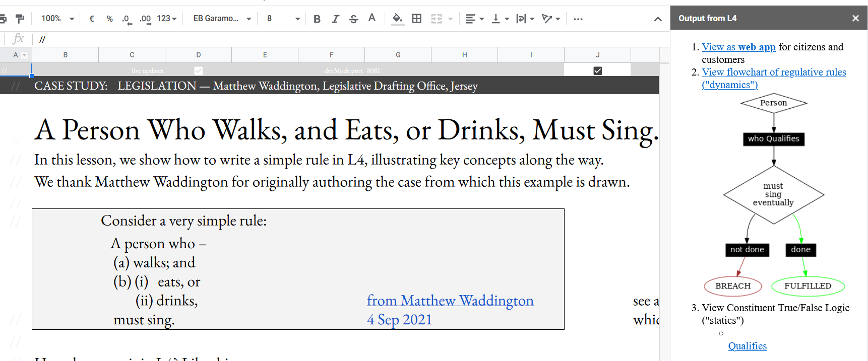Click the 'CASE STUDY: LEGISLATION' title row
The width and height of the screenshot is (868, 361).
pos(329,86)
